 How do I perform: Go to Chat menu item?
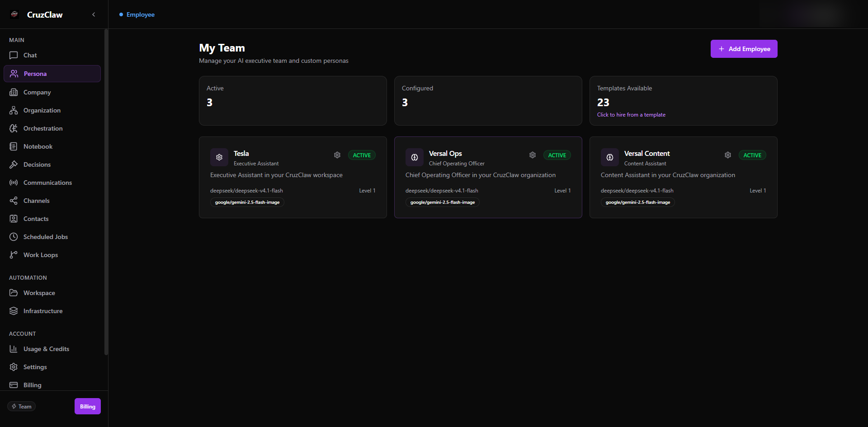pyautogui.click(x=52, y=55)
